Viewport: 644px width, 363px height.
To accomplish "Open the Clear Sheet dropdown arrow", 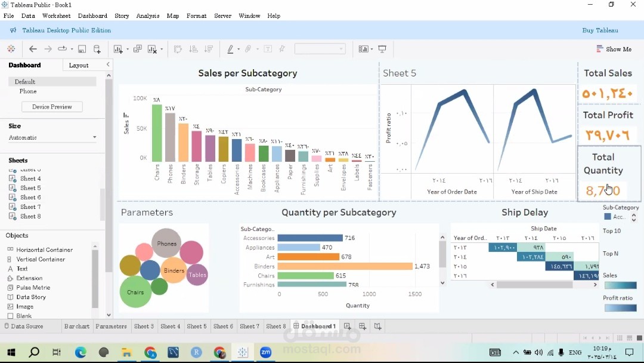I will tap(162, 50).
